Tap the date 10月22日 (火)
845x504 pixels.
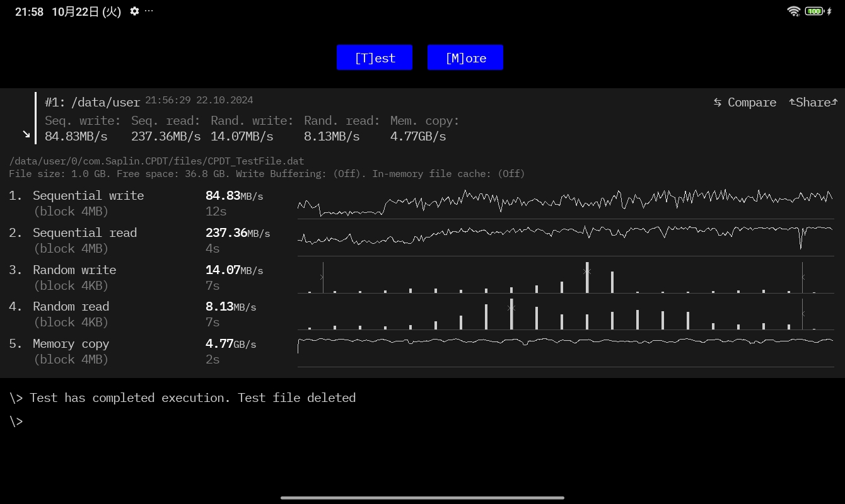tap(86, 11)
